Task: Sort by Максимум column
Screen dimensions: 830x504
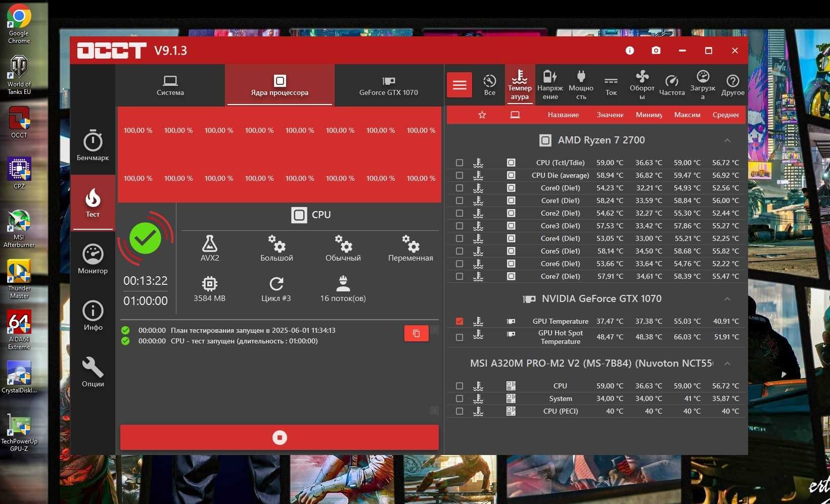Action: [687, 115]
